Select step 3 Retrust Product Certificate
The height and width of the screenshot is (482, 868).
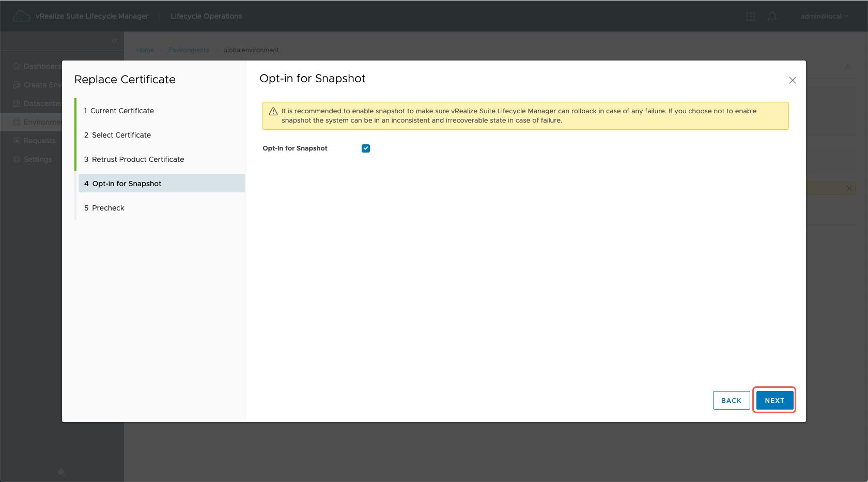(137, 159)
